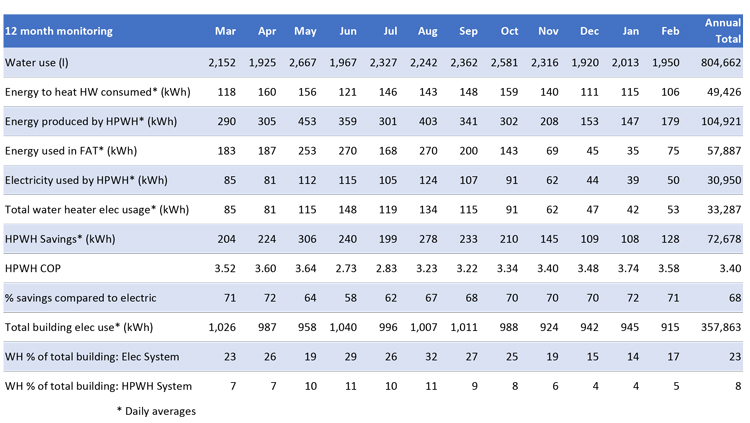Click the Water use annual total 804,662
This screenshot has width=750, height=423.
pos(719,63)
